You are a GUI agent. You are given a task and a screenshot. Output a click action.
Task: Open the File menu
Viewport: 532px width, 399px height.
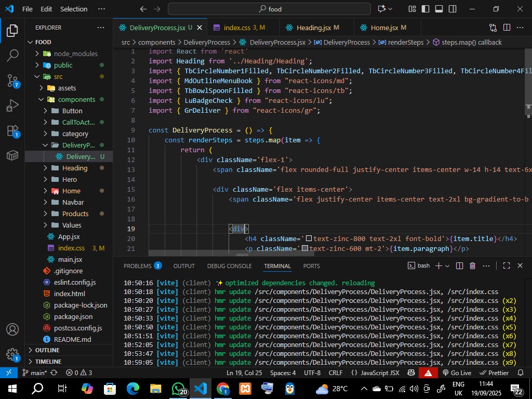(28, 9)
